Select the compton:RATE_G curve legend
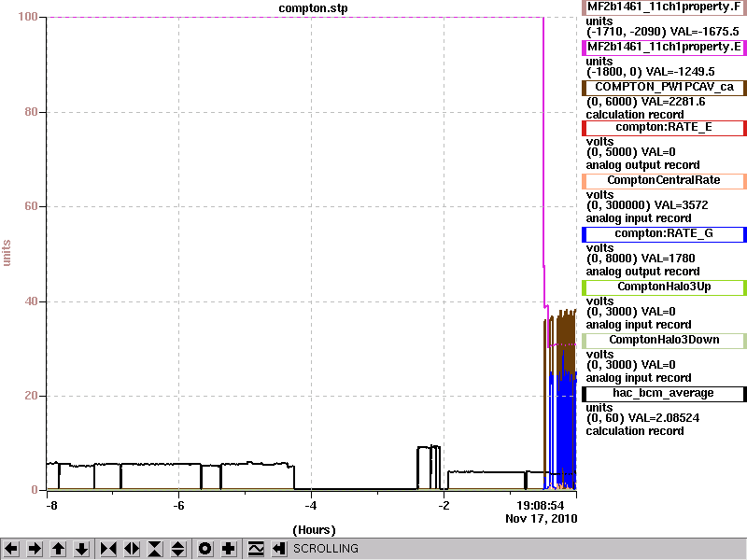The image size is (747, 560). click(x=664, y=234)
